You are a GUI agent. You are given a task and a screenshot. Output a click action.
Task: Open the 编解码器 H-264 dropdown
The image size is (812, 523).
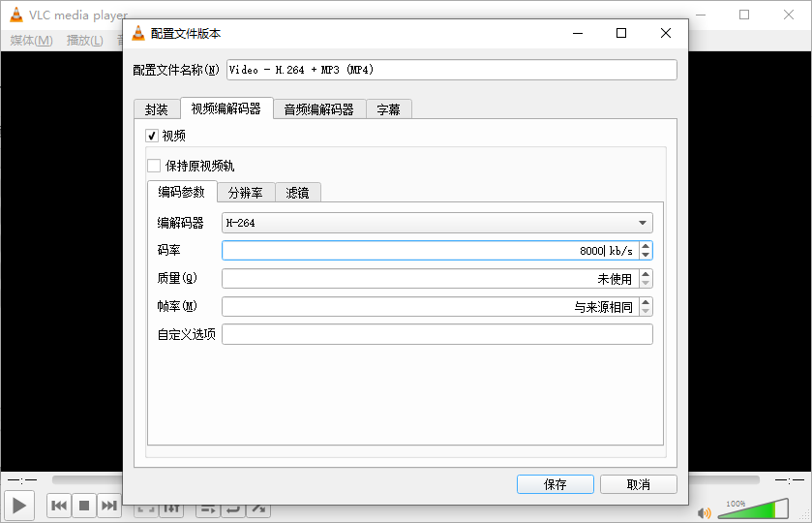[437, 223]
